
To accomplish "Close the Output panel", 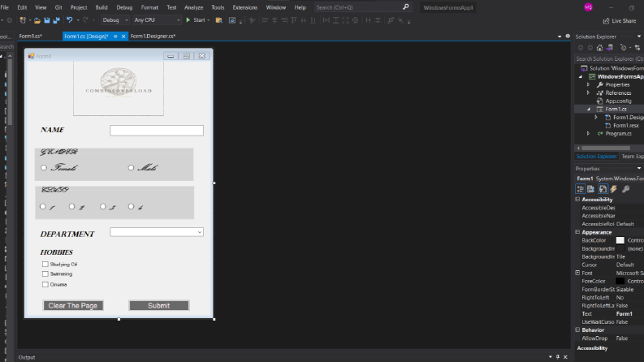I will click(565, 357).
